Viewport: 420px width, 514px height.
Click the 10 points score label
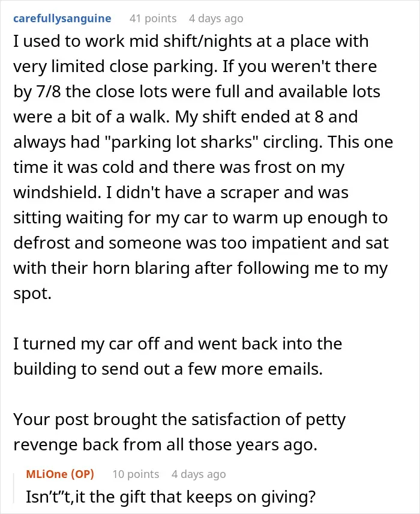click(136, 474)
